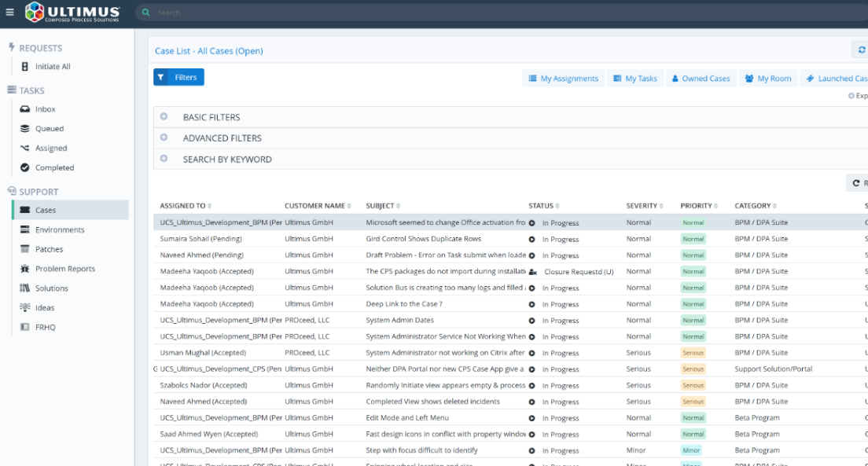Click the Assigned shuffle icon

click(x=25, y=148)
